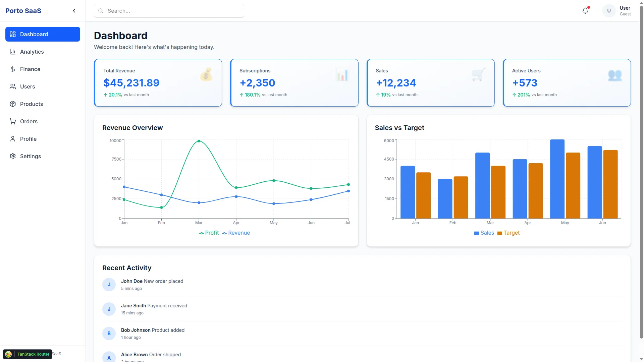644x362 pixels.
Task: Toggle the Revenue series in legend
Action: 236,233
